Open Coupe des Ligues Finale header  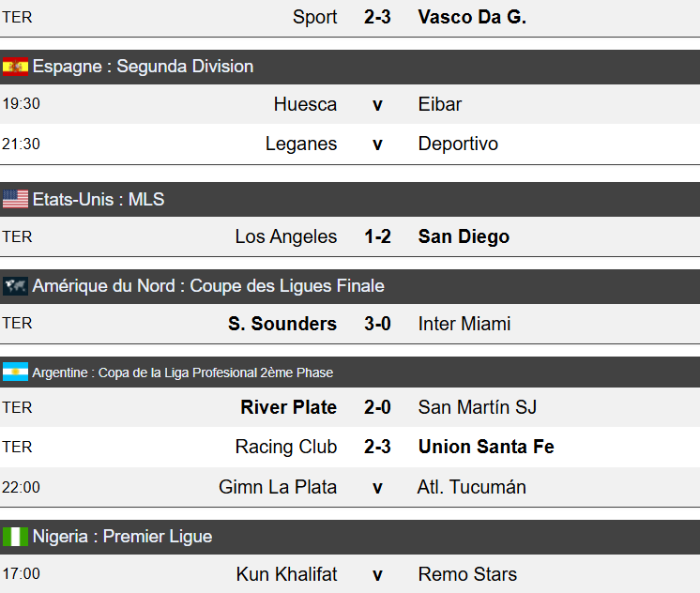(x=208, y=286)
